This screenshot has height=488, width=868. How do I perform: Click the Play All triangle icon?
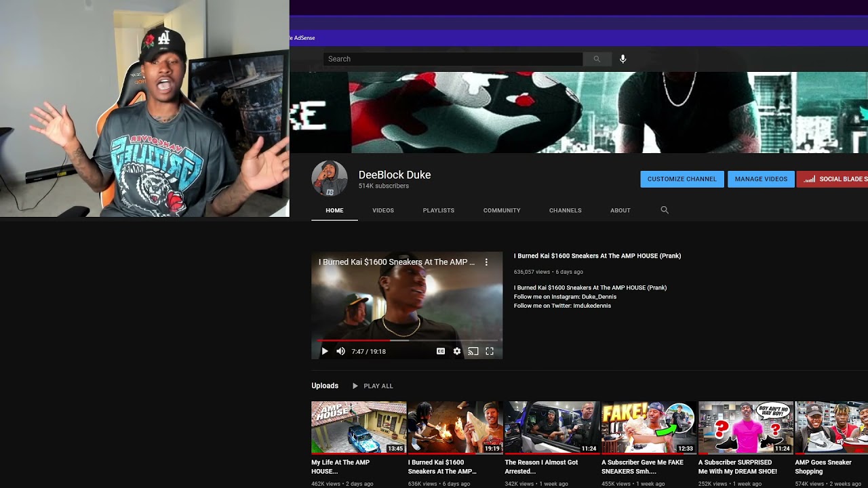[355, 386]
